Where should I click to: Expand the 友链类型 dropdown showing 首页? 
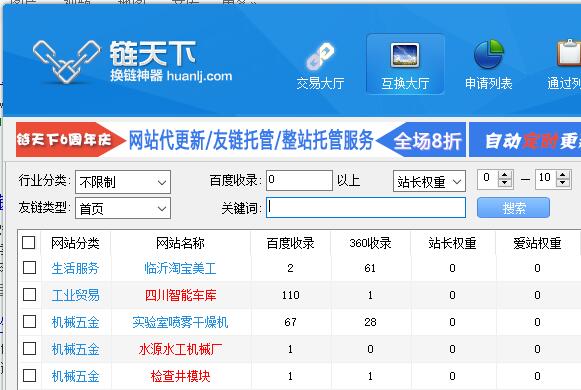click(x=123, y=209)
